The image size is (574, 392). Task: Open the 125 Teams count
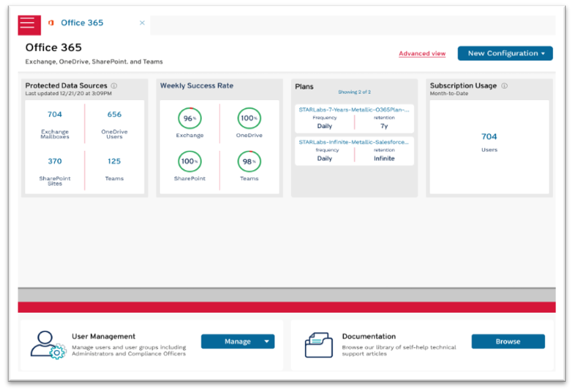tap(115, 161)
